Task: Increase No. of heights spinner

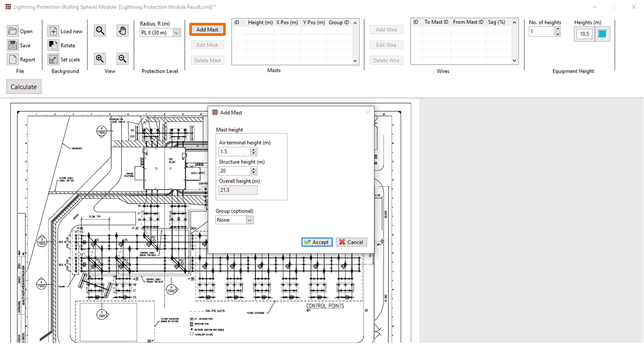Action: tap(558, 29)
